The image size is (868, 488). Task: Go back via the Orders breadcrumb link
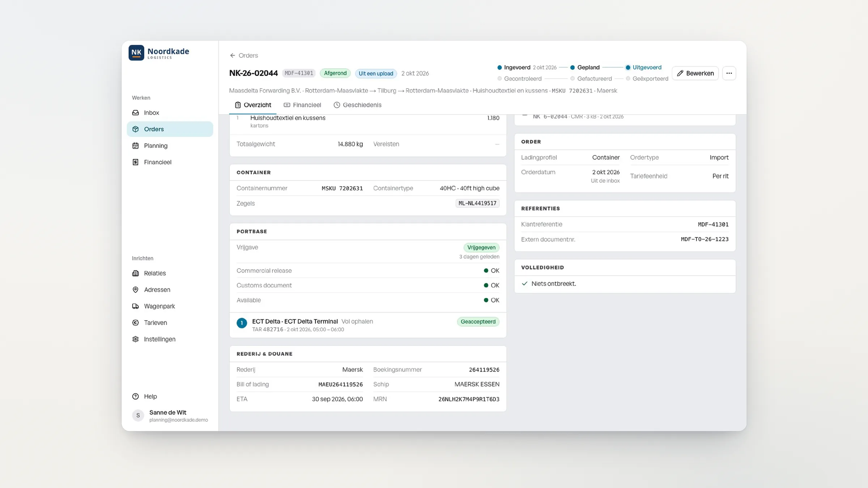coord(244,56)
